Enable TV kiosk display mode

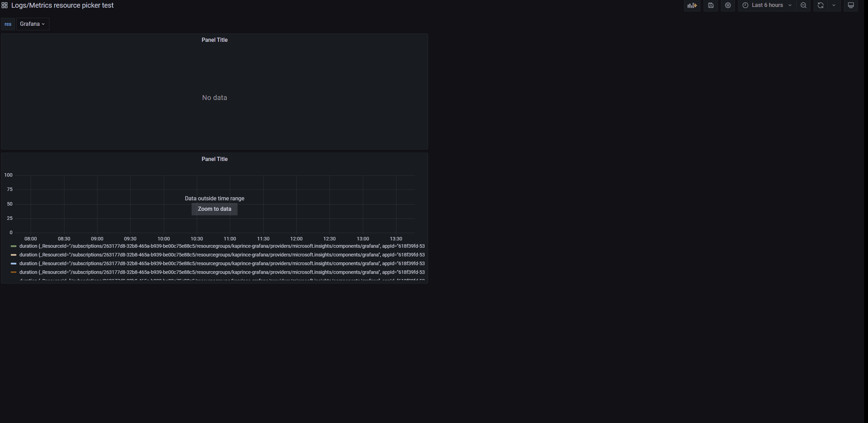point(851,6)
